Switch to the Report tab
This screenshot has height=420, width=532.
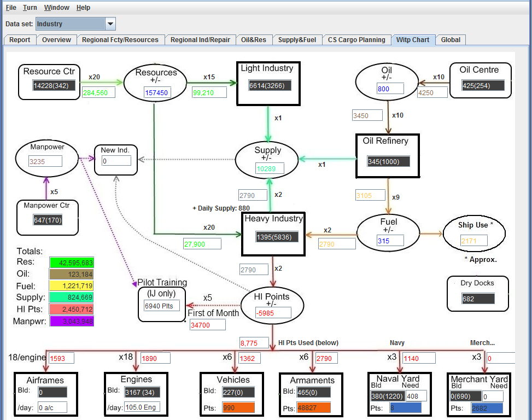pyautogui.click(x=20, y=40)
